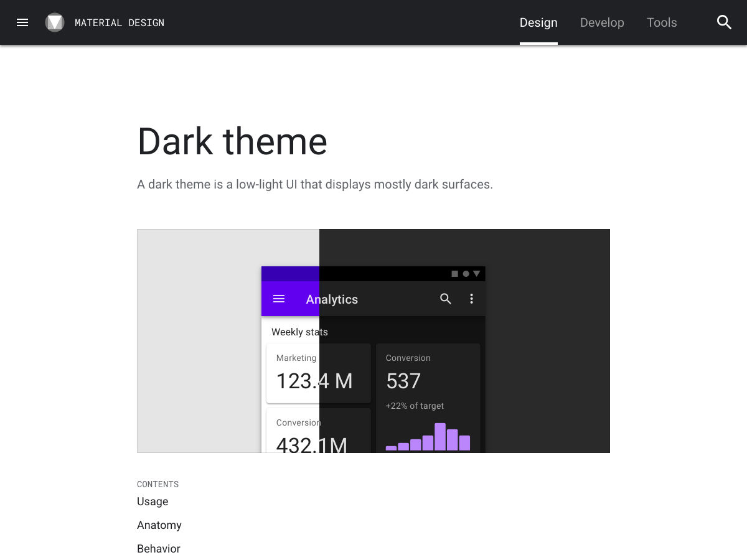Jump to the Anatomy section
This screenshot has width=747, height=560.
(x=159, y=525)
